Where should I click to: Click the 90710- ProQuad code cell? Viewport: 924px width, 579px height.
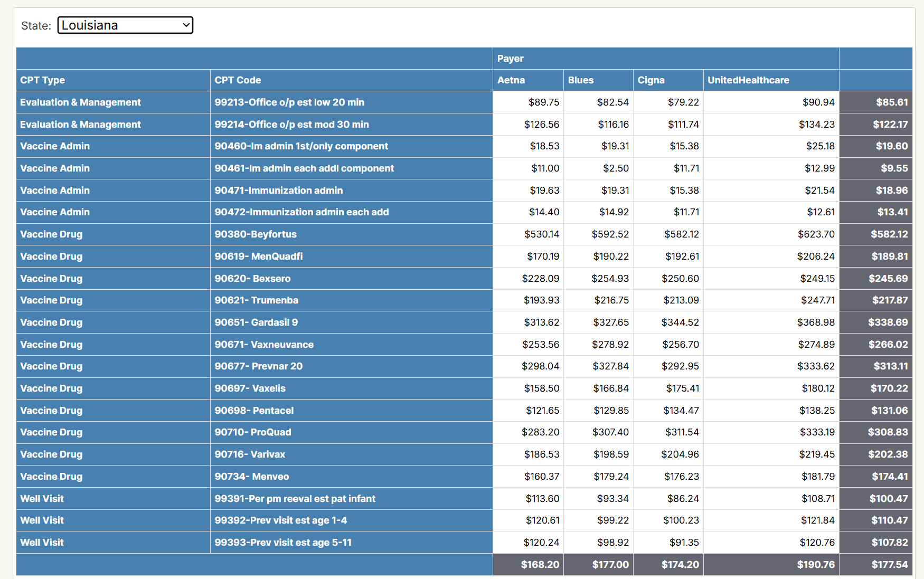pyautogui.click(x=352, y=432)
